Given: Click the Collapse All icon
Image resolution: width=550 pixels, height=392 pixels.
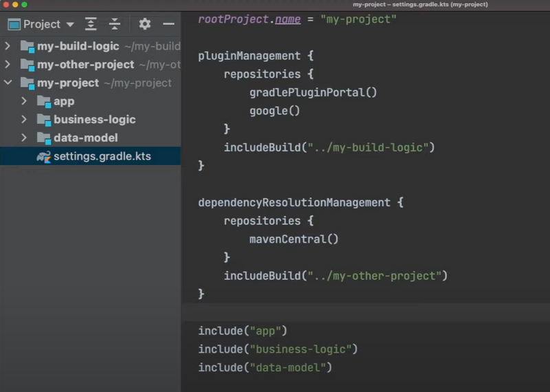Looking at the screenshot, I should click(x=115, y=24).
